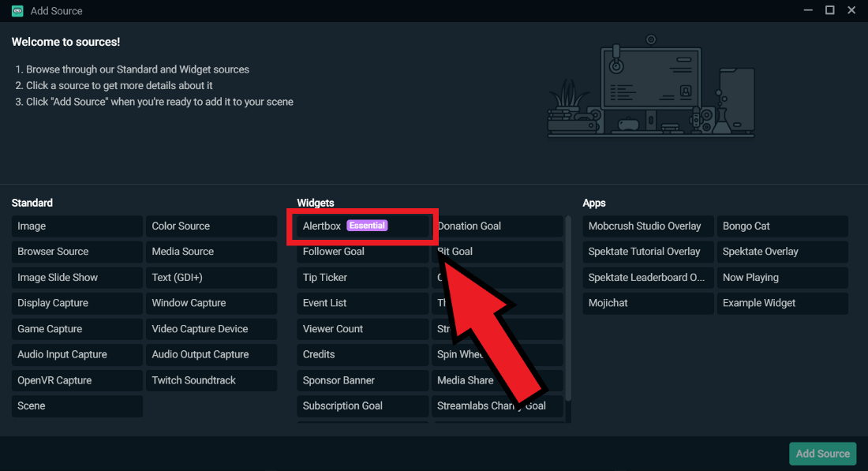868x471 pixels.
Task: Choose the Credits widget
Action: pyautogui.click(x=363, y=354)
